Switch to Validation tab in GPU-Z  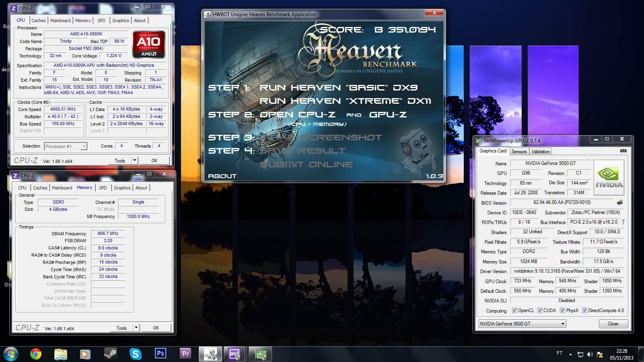pos(541,152)
